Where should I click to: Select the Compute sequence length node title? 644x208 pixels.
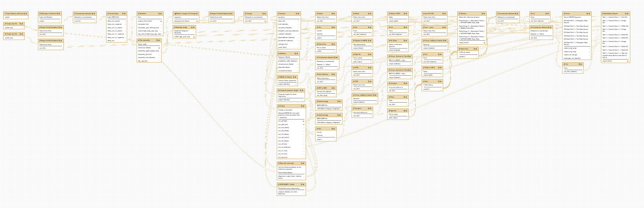[x=288, y=90]
